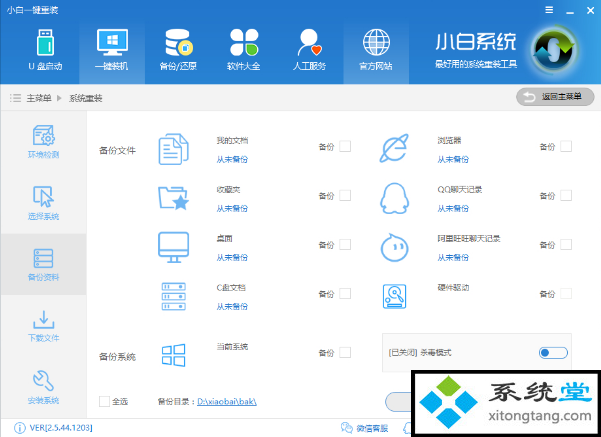
Task: Click 从未备份 link under 我的文档
Action: coord(232,159)
